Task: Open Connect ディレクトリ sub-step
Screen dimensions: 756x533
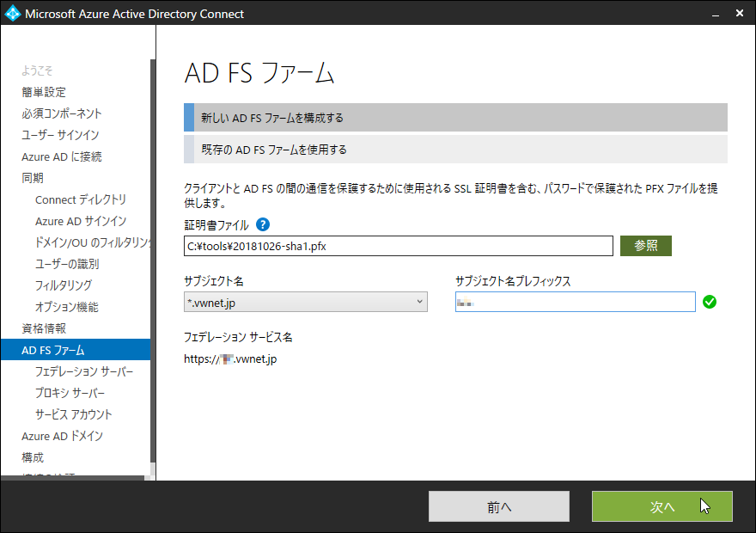Action: click(81, 199)
